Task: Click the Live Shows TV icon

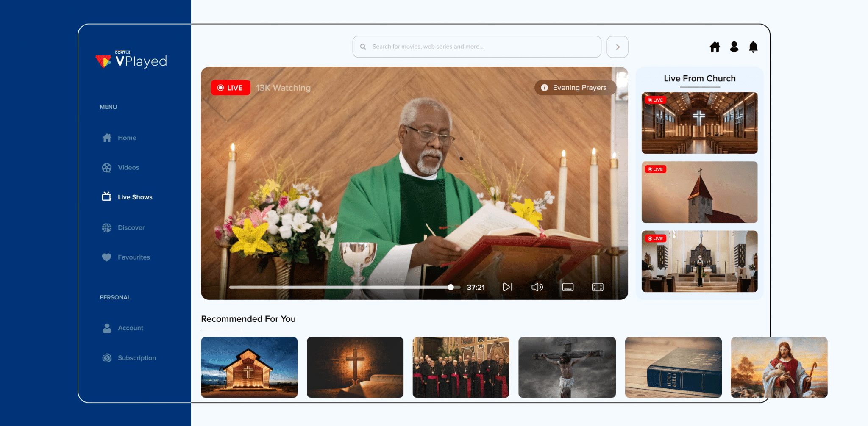Action: coord(106,196)
